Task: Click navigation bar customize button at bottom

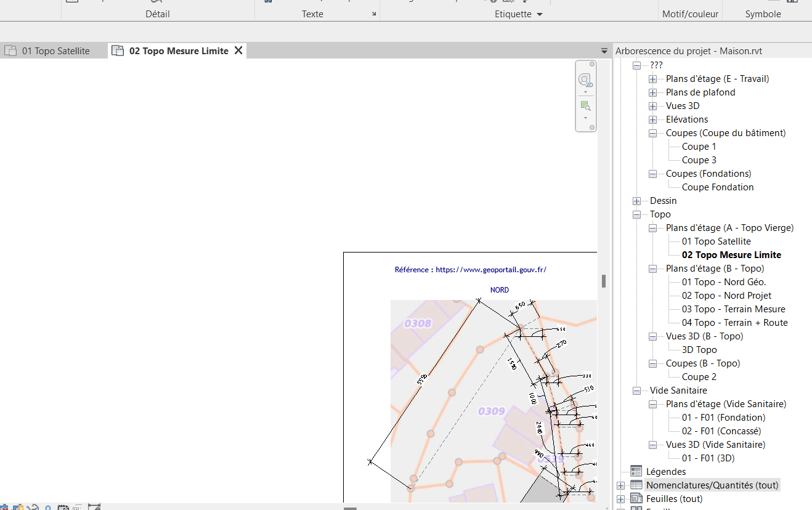Action: 592,127
